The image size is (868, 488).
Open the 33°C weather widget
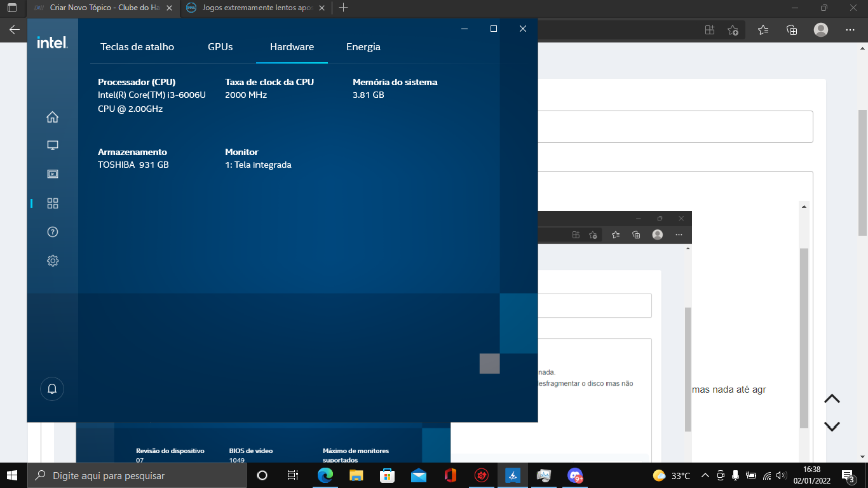[671, 475]
